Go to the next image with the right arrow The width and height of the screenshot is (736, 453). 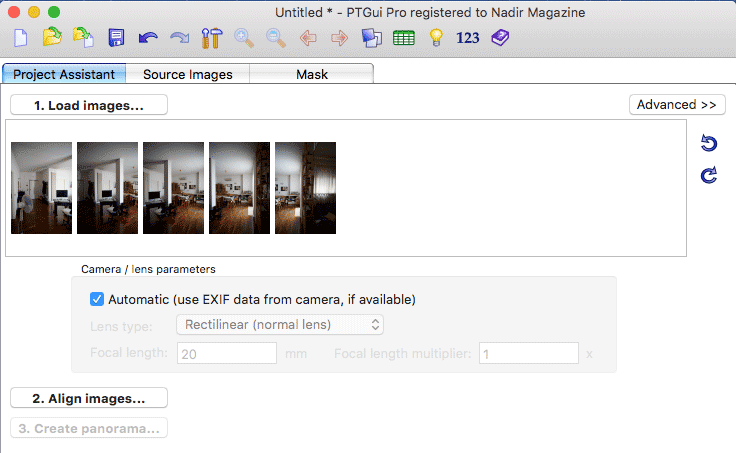click(x=339, y=38)
